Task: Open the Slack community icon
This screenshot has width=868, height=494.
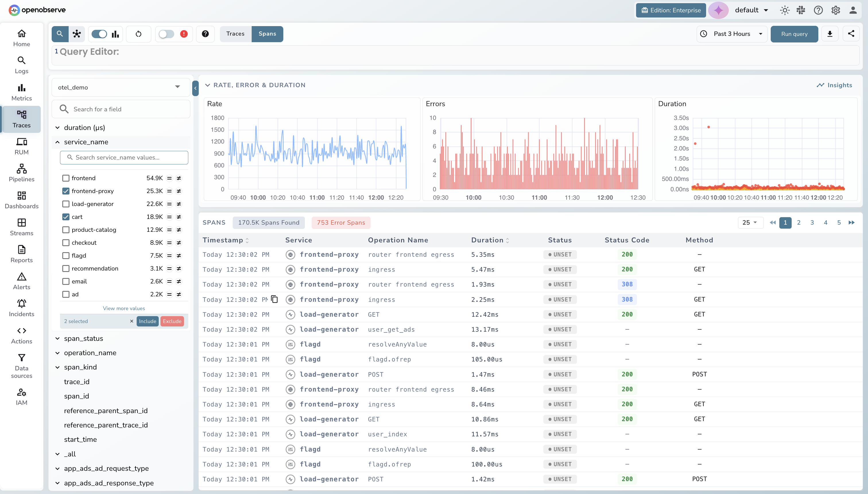Action: pyautogui.click(x=801, y=10)
